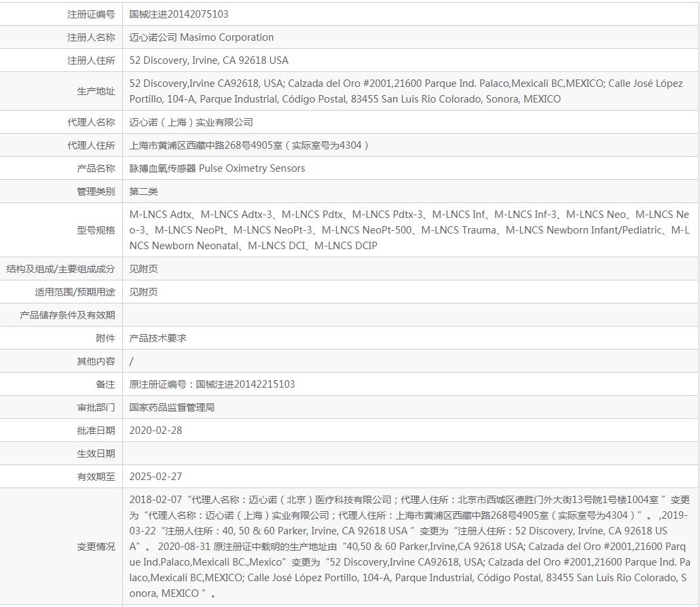The width and height of the screenshot is (700, 607).
Task: Click agent name 迈心诺（上海）实业有限公司 in 代理人名称 row
Action: pos(191,122)
